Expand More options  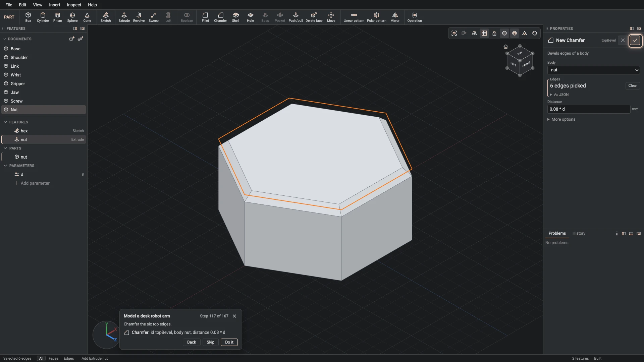tap(561, 119)
